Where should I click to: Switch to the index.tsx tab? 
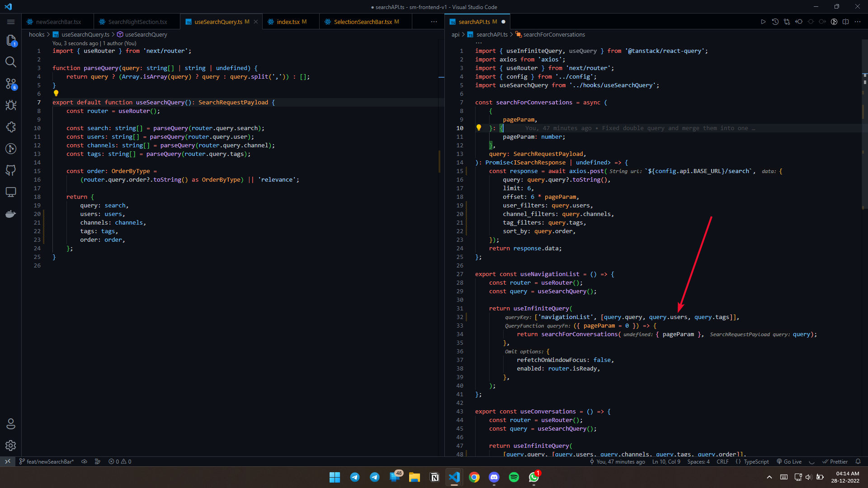288,22
